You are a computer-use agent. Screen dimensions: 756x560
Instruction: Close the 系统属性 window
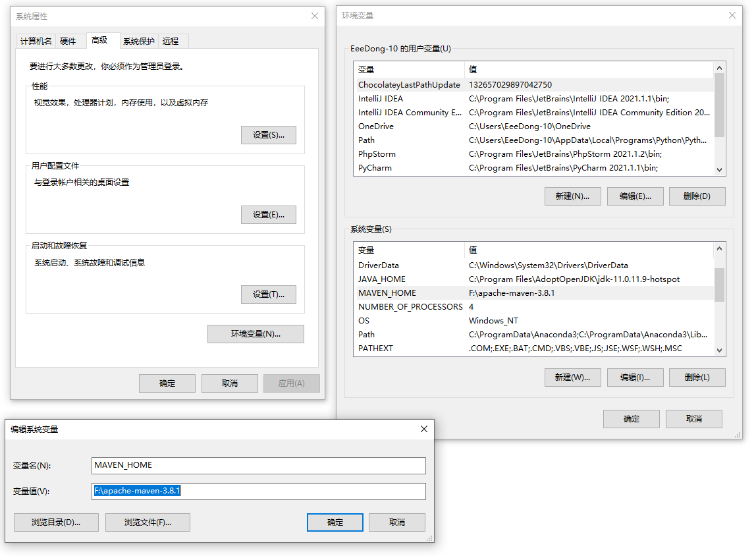[x=315, y=16]
